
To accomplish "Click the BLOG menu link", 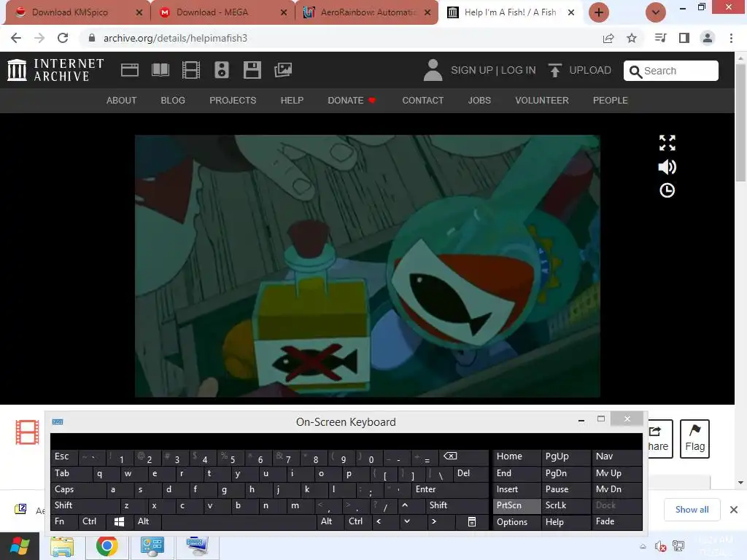I will (x=173, y=101).
